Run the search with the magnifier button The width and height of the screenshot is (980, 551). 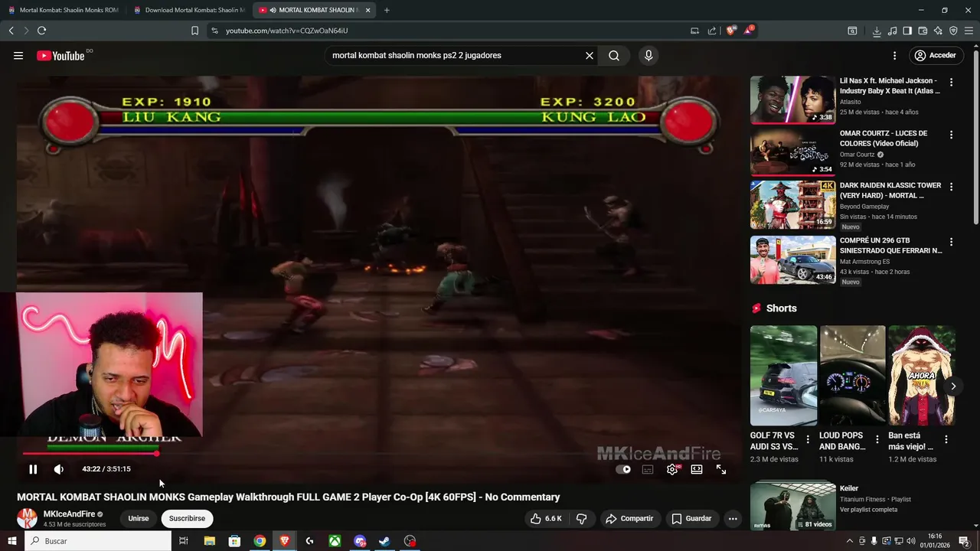click(x=614, y=55)
